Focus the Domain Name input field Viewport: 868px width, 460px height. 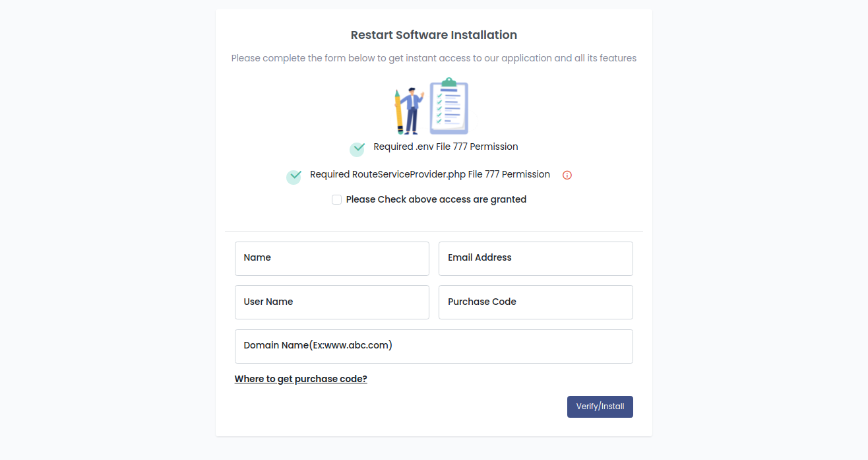tap(433, 346)
